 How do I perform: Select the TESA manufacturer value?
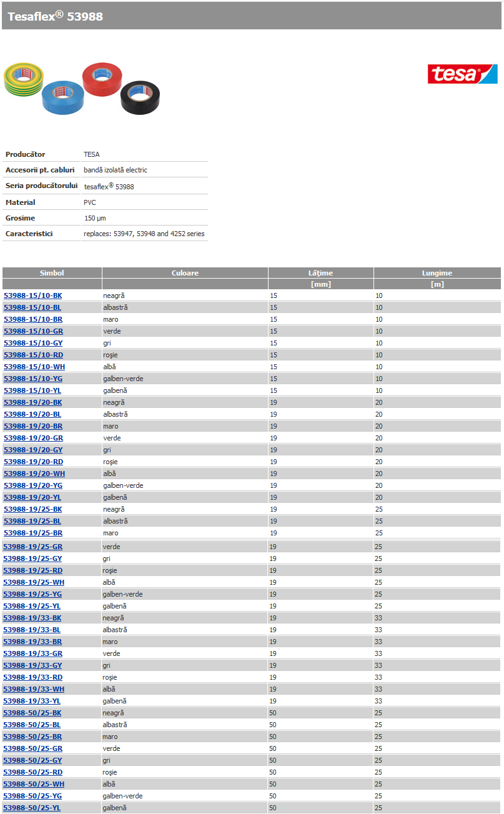click(x=92, y=154)
